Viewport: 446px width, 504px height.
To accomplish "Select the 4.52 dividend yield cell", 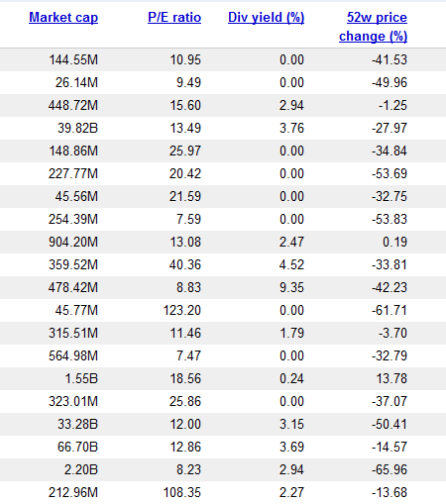I will 291,264.
